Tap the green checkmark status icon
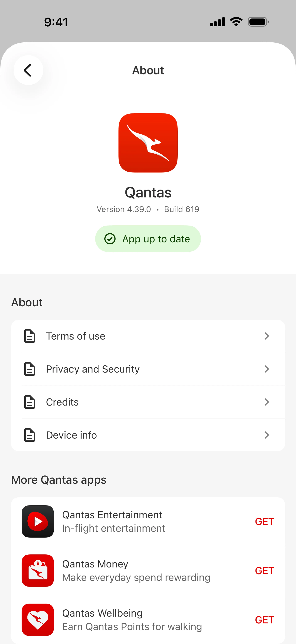The height and width of the screenshot is (644, 296). coord(110,239)
